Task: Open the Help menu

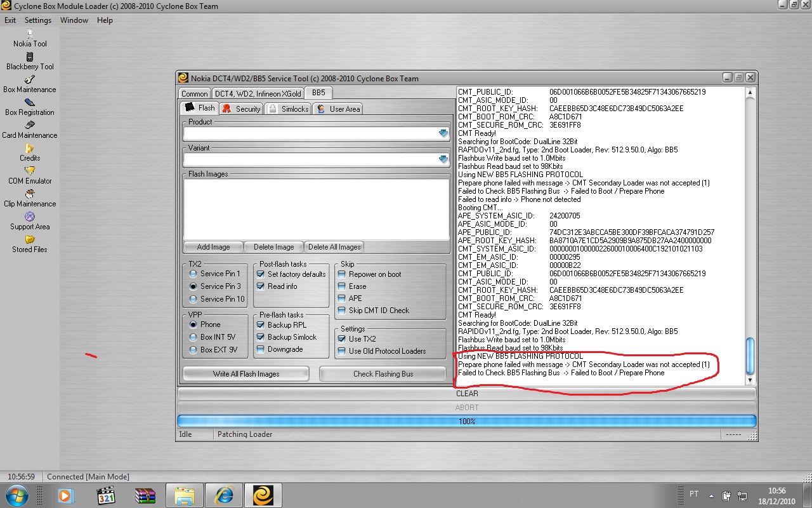Action: [105, 20]
